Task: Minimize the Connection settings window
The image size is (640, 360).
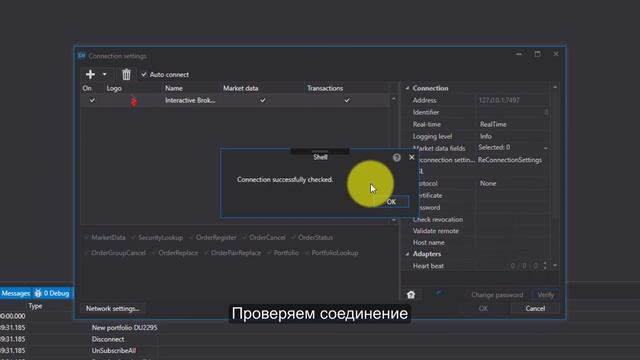Action: coord(519,54)
